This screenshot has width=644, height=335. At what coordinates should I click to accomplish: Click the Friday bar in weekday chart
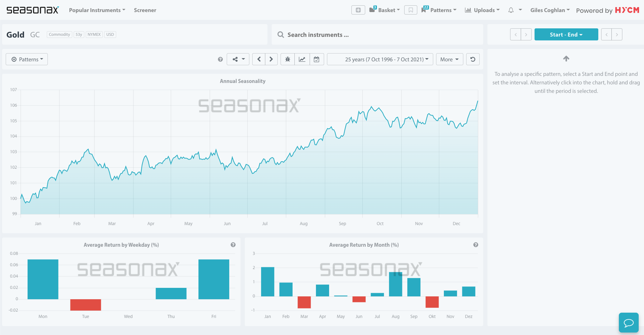(x=214, y=279)
